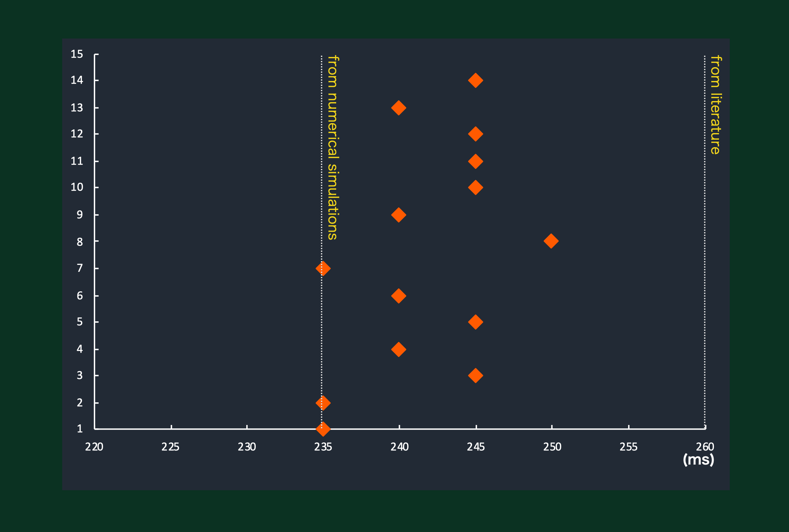Select the diamond at row 7 on dotted line

[x=323, y=269]
